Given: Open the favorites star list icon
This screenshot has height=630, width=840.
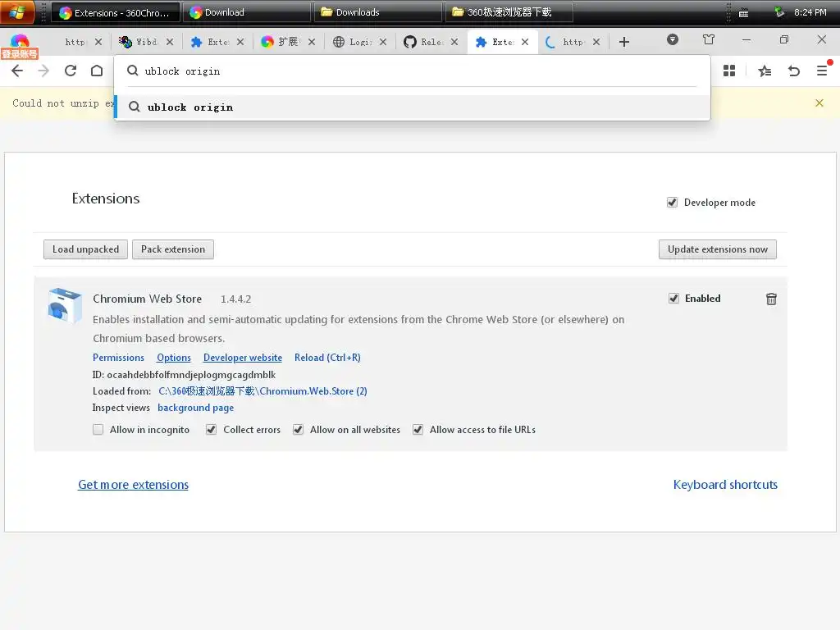Looking at the screenshot, I should click(x=765, y=71).
